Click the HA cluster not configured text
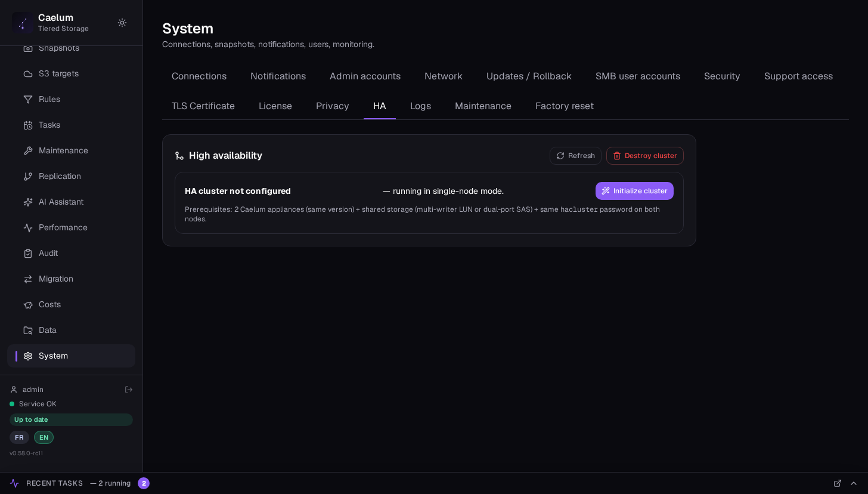The width and height of the screenshot is (868, 494). click(x=238, y=191)
